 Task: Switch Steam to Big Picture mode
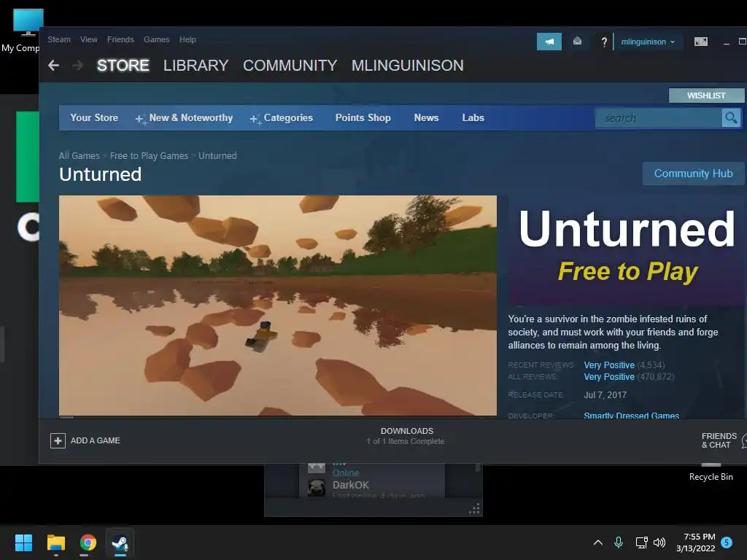pyautogui.click(x=701, y=42)
